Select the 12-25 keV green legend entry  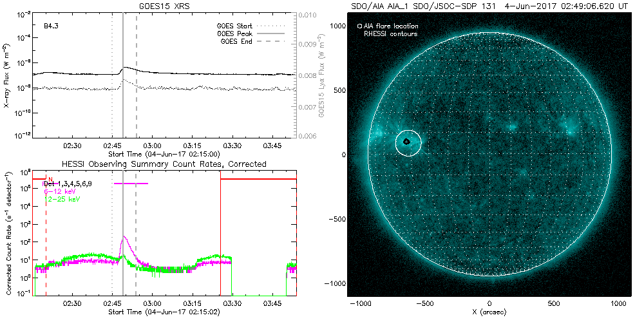click(x=60, y=200)
